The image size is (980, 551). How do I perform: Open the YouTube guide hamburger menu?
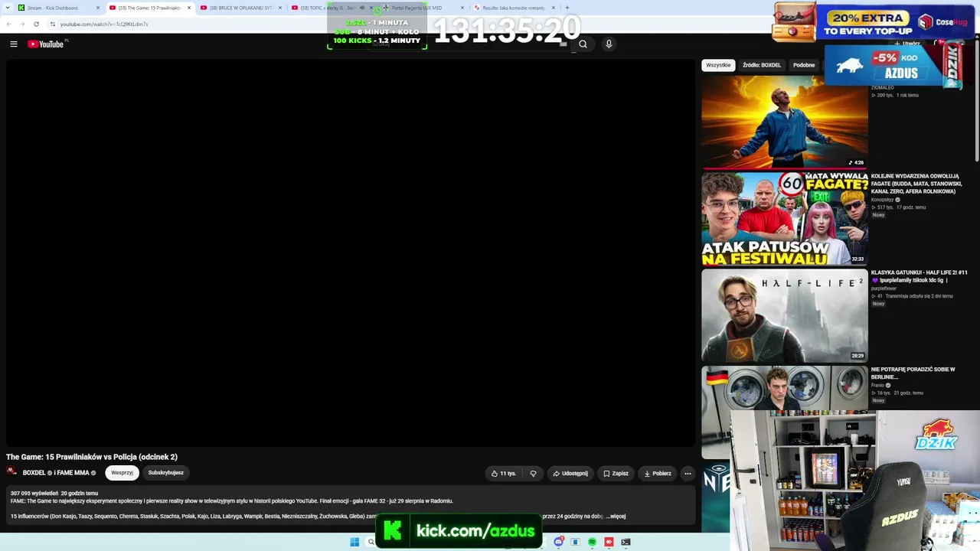(14, 44)
